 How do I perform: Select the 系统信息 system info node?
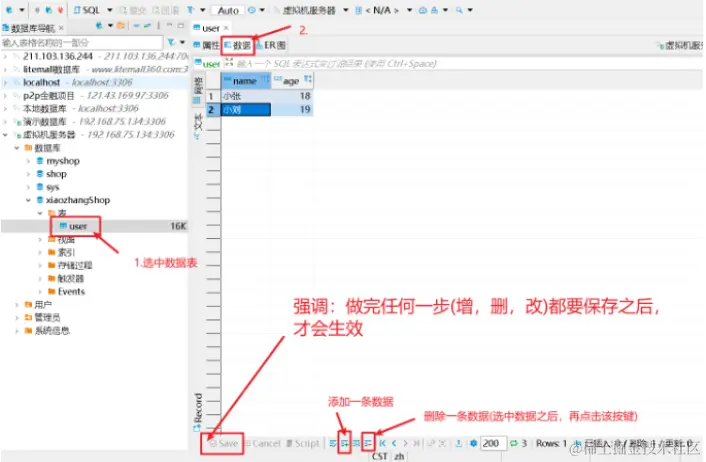[x=47, y=331]
